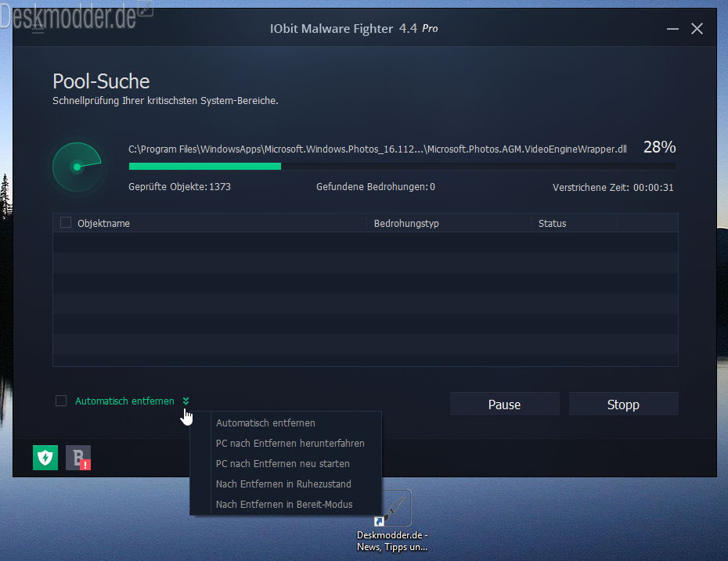Screen dimensions: 728x561
Task: Pause the running scan
Action: tap(505, 405)
